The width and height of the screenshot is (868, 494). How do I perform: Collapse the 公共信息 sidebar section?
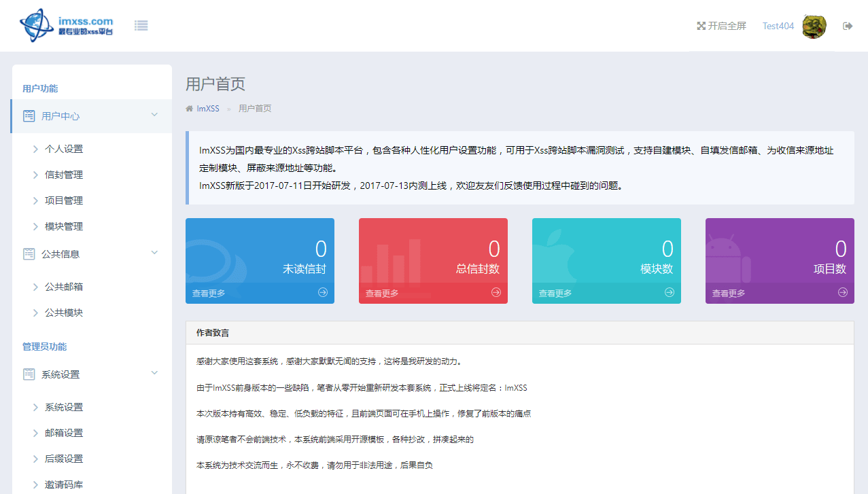point(154,252)
